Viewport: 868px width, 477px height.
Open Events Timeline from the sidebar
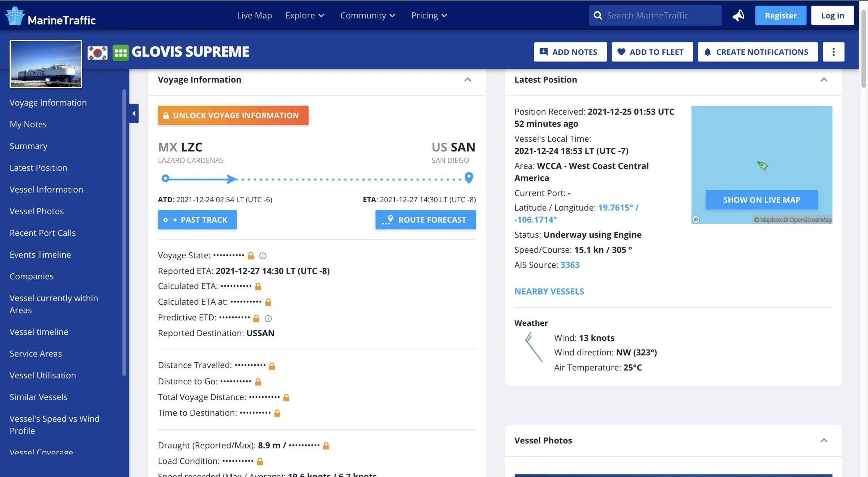click(x=40, y=255)
